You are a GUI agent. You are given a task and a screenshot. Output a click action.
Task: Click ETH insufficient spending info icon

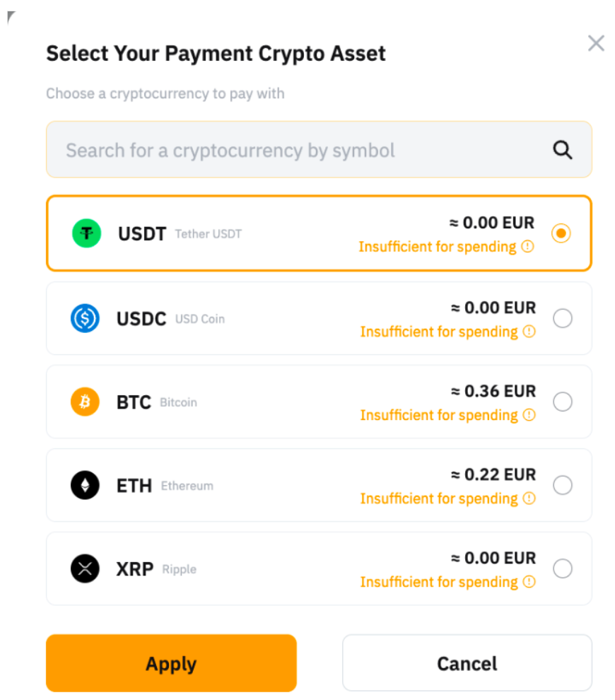tap(529, 498)
